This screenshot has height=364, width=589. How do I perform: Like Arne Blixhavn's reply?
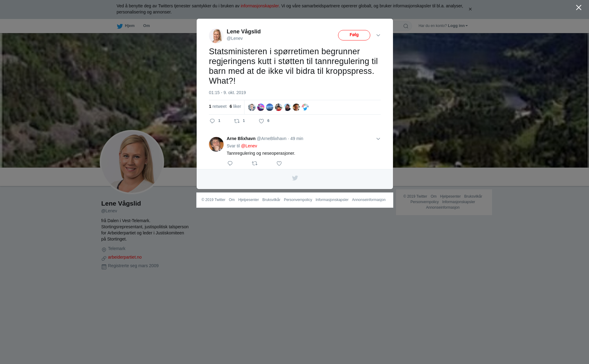point(279,163)
